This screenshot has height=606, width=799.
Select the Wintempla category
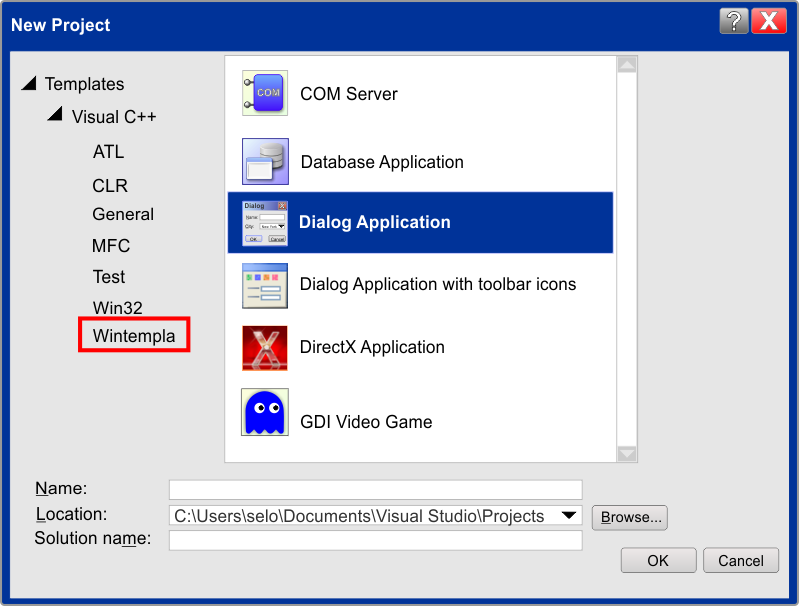[x=134, y=336]
